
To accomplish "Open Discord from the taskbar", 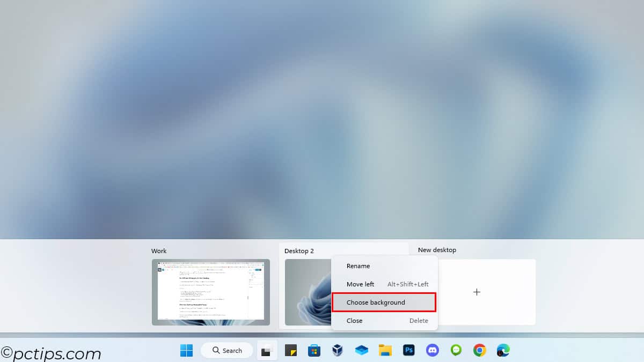I will 432,350.
